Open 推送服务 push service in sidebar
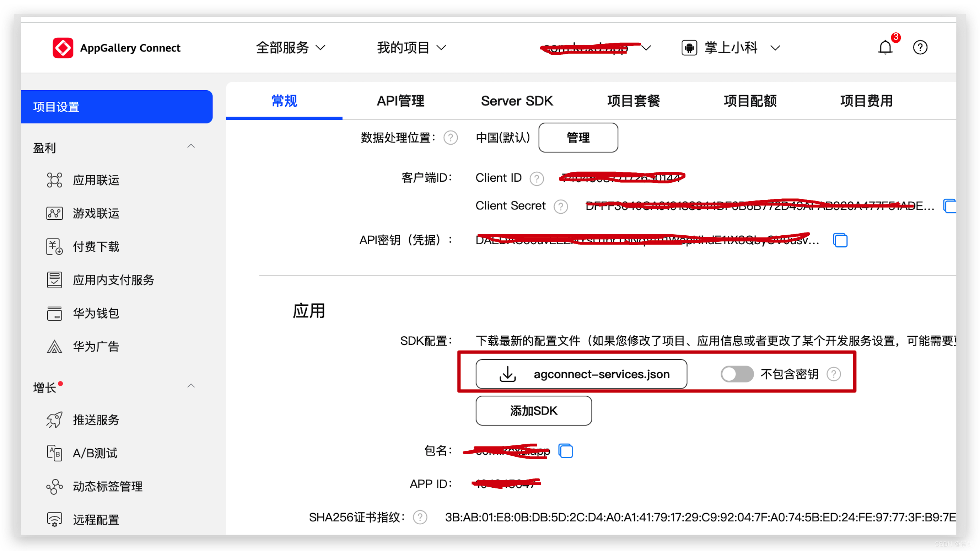Image resolution: width=980 pixels, height=551 pixels. click(x=96, y=420)
